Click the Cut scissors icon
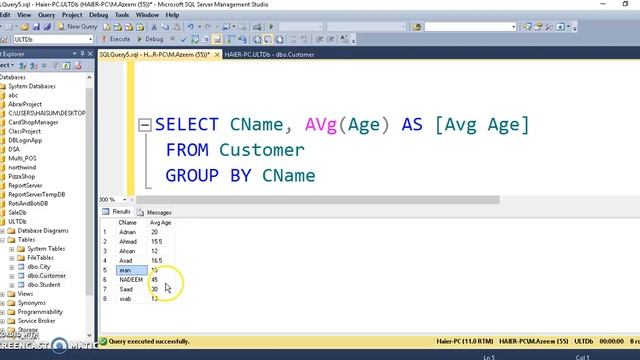This screenshot has width=640, height=360. 154,27
